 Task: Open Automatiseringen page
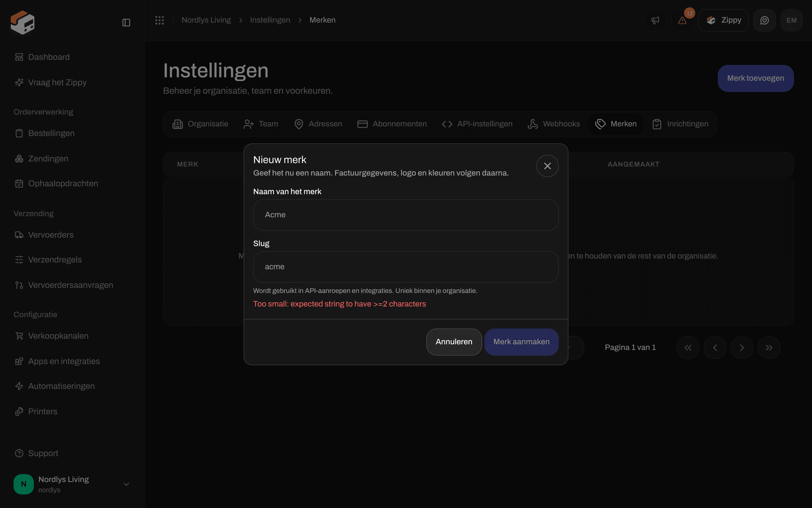[72, 386]
